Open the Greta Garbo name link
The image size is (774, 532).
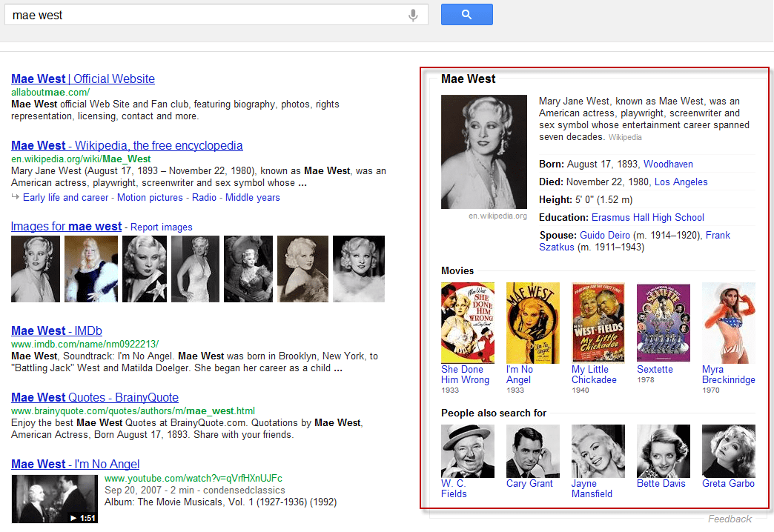pyautogui.click(x=728, y=484)
